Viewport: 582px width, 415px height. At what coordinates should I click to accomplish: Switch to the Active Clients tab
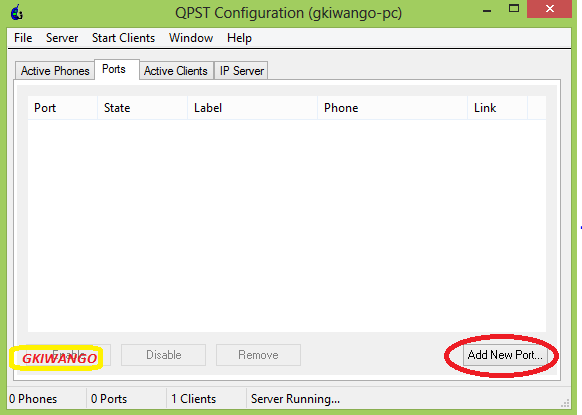(176, 71)
